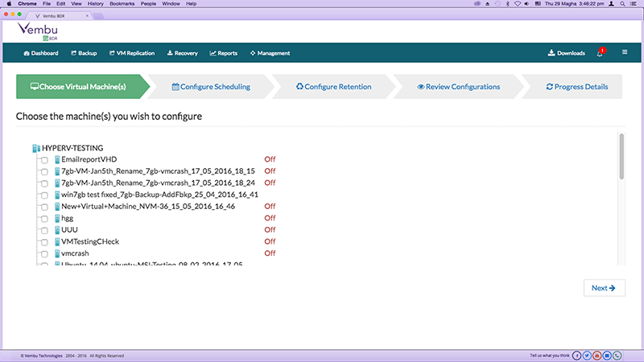Image resolution: width=644 pixels, height=362 pixels.
Task: Click the Vembu BDR logo
Action: click(38, 31)
